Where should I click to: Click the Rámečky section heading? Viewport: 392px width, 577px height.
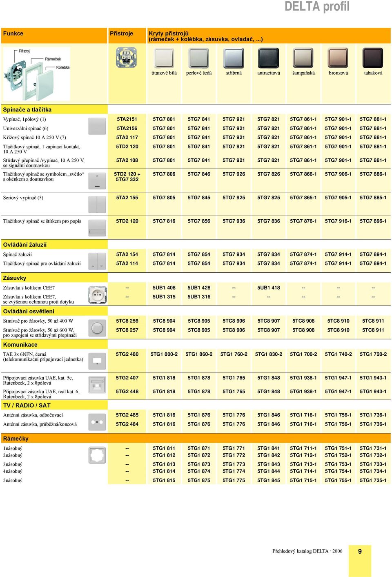pos(16,439)
